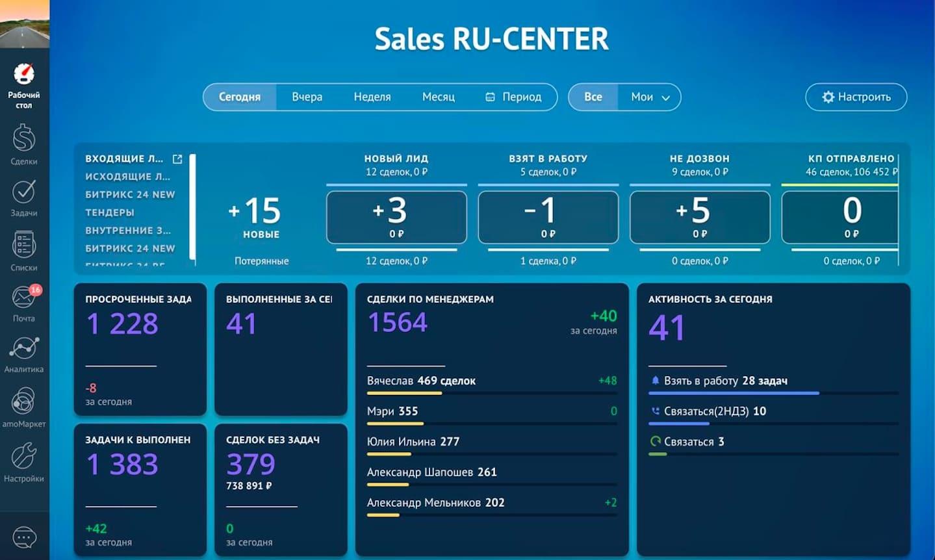The height and width of the screenshot is (560, 935).
Task: Select manager Александр Шапошев 261 row
Action: click(492, 476)
